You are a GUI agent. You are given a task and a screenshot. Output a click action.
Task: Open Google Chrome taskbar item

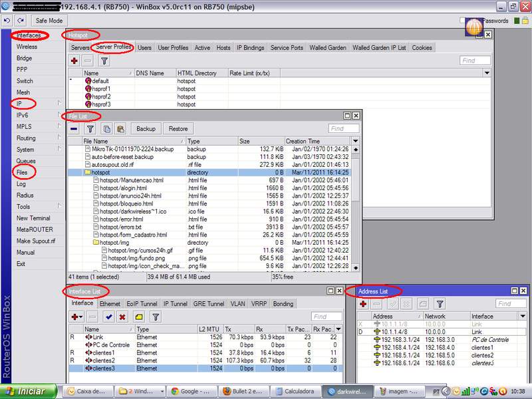coord(191,391)
